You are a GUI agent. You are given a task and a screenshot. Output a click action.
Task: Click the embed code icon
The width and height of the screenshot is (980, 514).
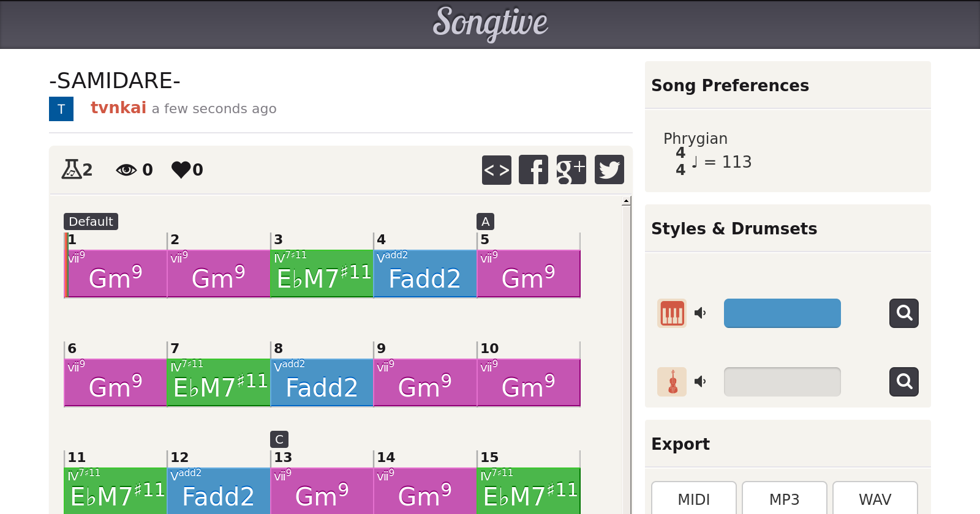click(x=496, y=169)
